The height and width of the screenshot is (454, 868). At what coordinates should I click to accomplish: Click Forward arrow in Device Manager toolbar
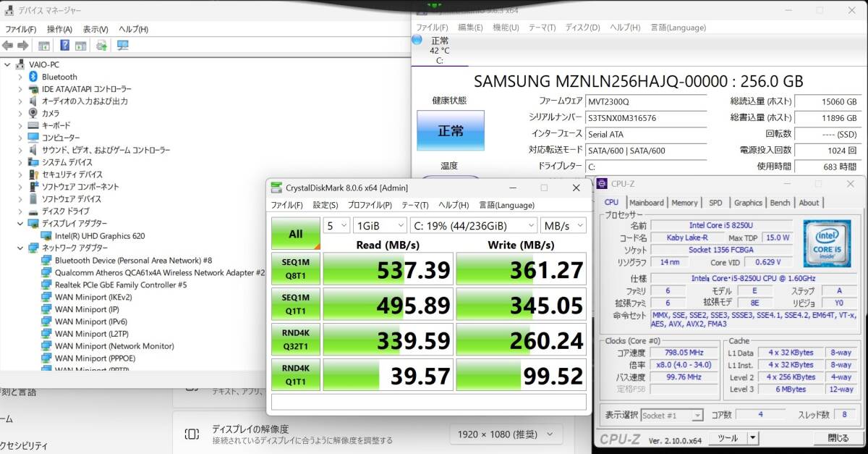23,46
